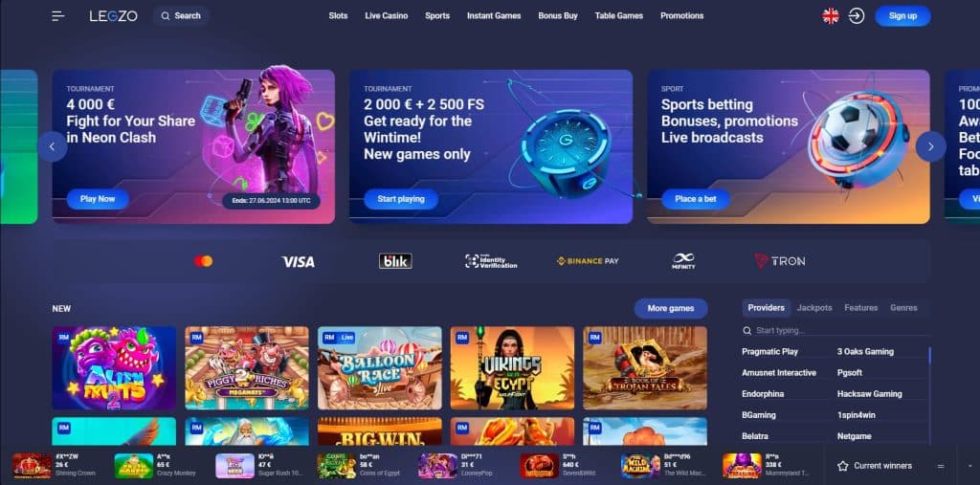980x485 pixels.
Task: Click Place a bet button
Action: 696,199
